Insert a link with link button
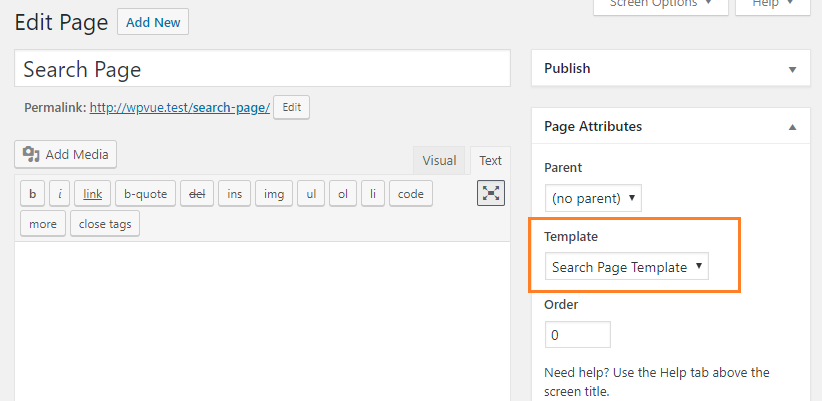This screenshot has height=401, width=822. [x=92, y=194]
